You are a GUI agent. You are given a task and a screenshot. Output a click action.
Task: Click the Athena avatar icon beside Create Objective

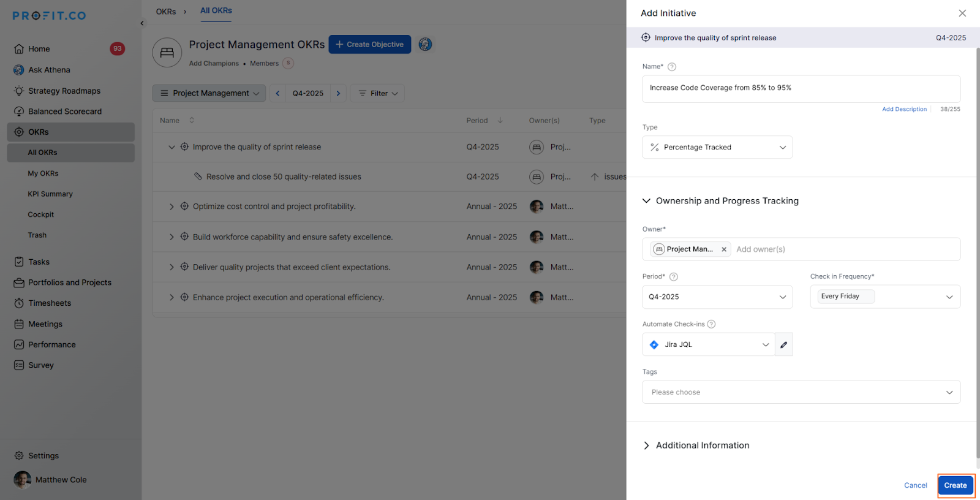425,44
